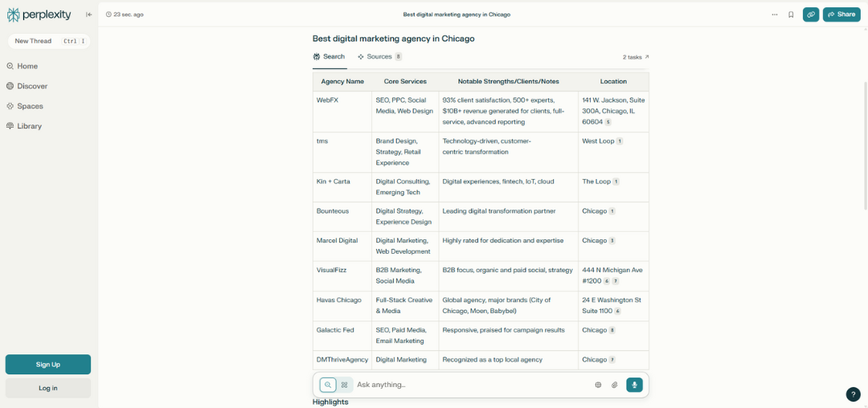Open Spaces from the sidebar
Screen dimensions: 868x408
(30, 106)
